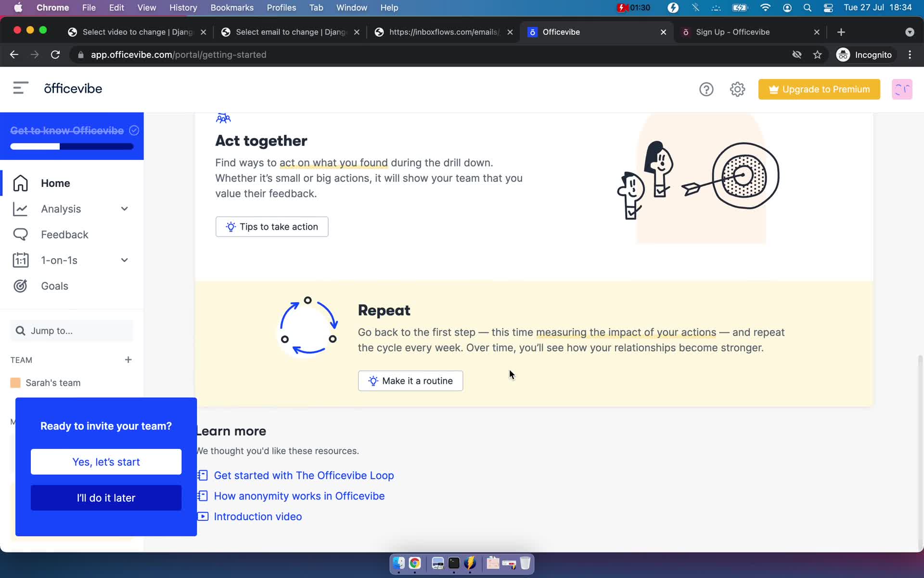Screen dimensions: 924x578
Task: Select the Feedback sidebar icon
Action: [20, 235]
